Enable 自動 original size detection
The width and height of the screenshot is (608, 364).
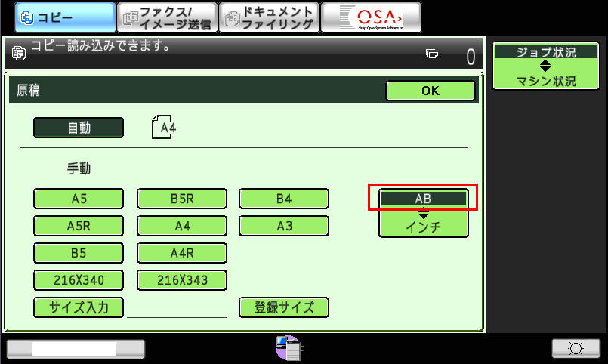(x=79, y=128)
